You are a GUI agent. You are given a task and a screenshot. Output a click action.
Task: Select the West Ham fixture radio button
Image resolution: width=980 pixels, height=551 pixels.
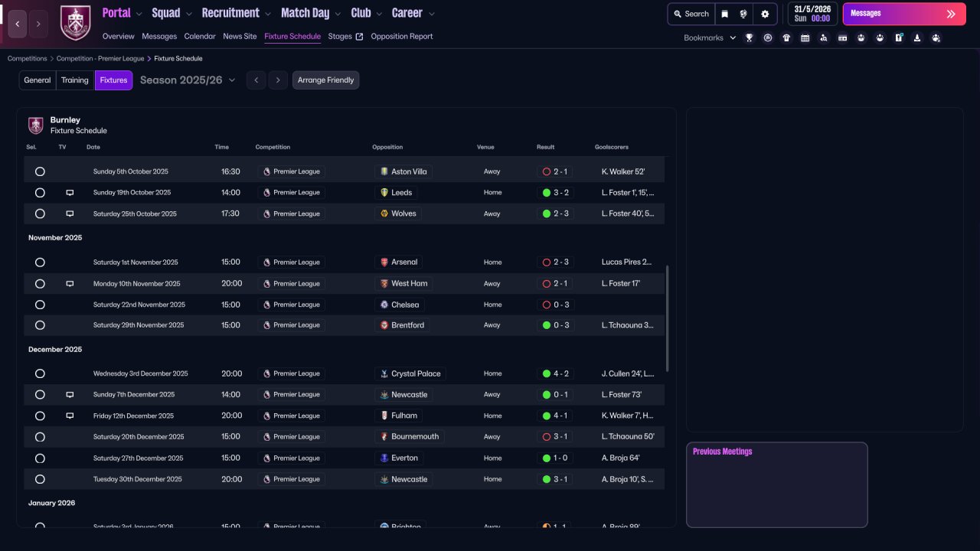click(x=40, y=284)
